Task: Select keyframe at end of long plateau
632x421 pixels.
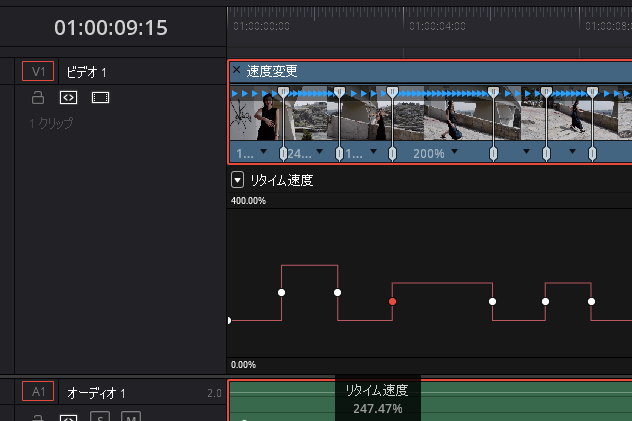Action: coord(493,301)
